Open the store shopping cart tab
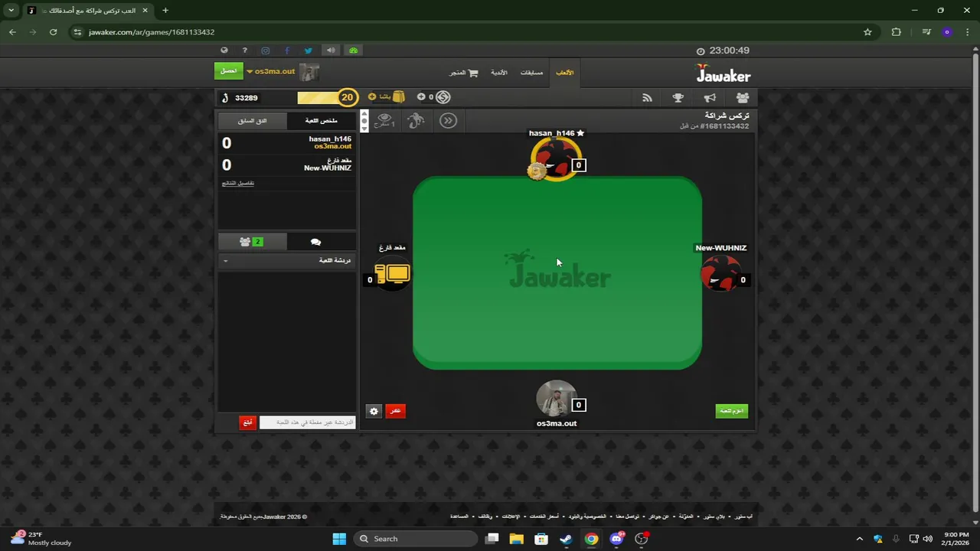This screenshot has width=980, height=551. pyautogui.click(x=463, y=73)
